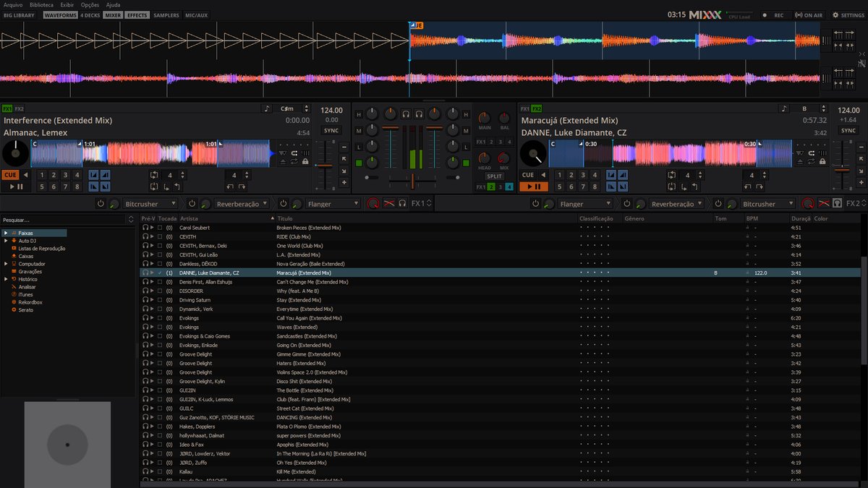Image resolution: width=868 pixels, height=488 pixels.
Task: Open Flanger effect dropdown in FX2
Action: [x=585, y=204]
